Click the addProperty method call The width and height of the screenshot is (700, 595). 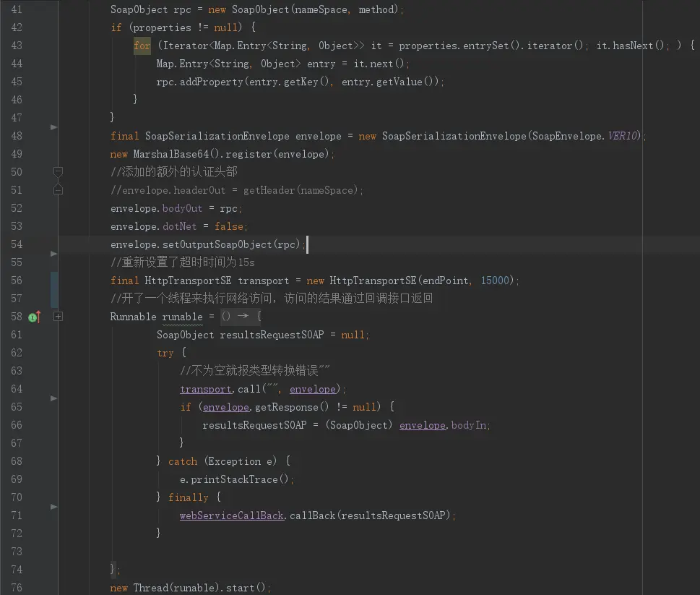(x=212, y=82)
